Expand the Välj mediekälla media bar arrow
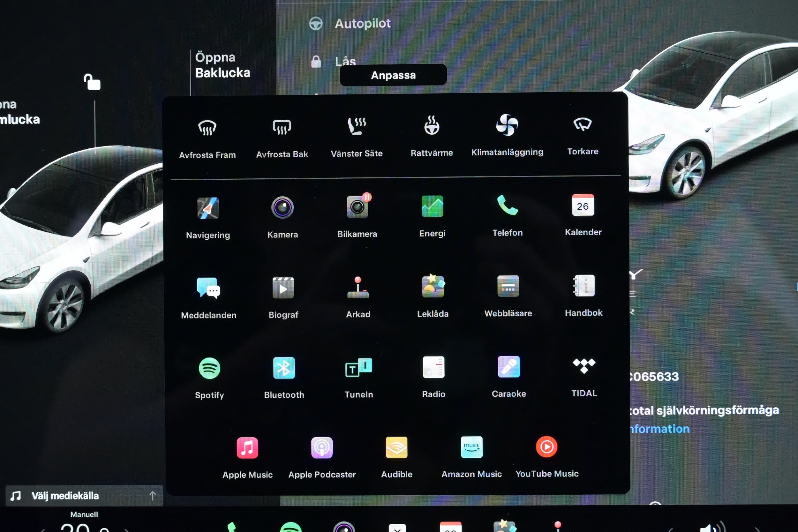The image size is (798, 532). (153, 496)
